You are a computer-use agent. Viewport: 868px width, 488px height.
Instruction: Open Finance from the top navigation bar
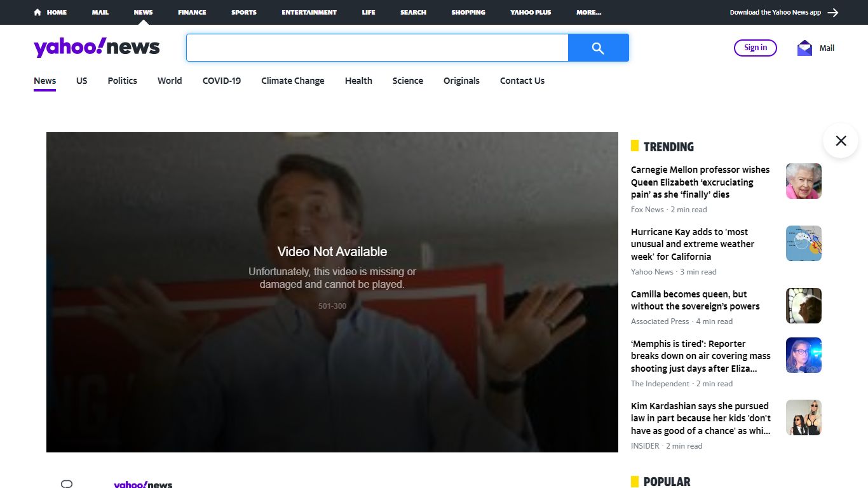pos(192,12)
